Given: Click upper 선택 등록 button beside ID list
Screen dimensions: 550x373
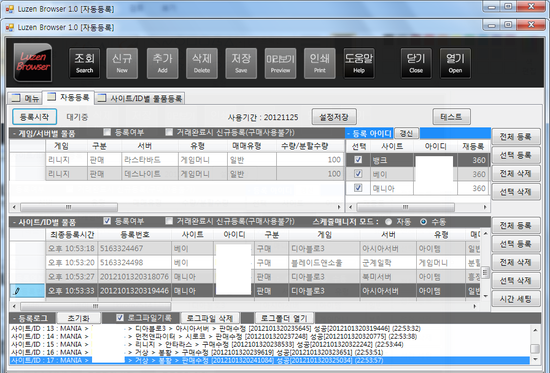Looking at the screenshot, I should point(516,155).
